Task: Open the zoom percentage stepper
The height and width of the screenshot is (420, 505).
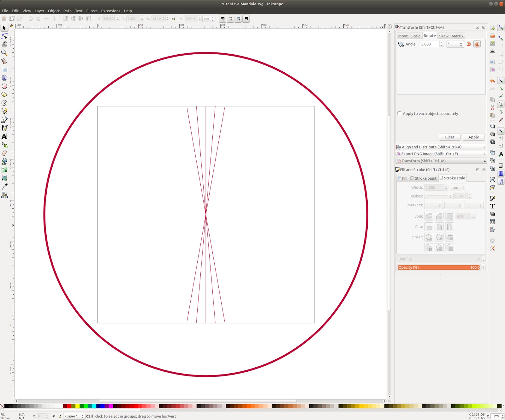Action: point(503,416)
